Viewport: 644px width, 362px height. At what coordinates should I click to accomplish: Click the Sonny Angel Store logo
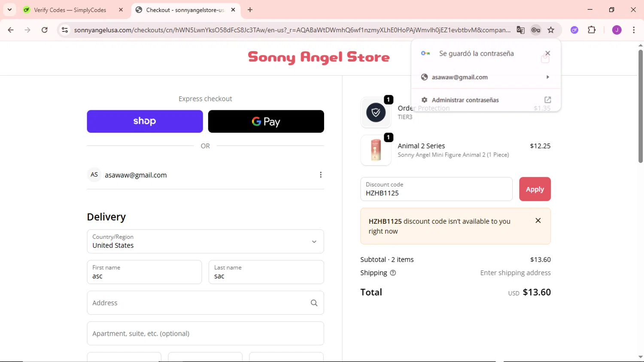click(319, 58)
